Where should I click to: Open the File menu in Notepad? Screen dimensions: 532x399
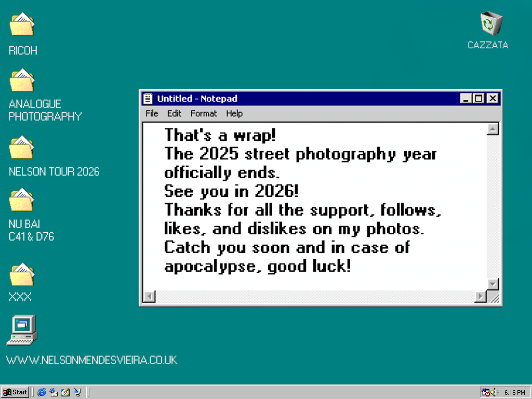point(152,113)
